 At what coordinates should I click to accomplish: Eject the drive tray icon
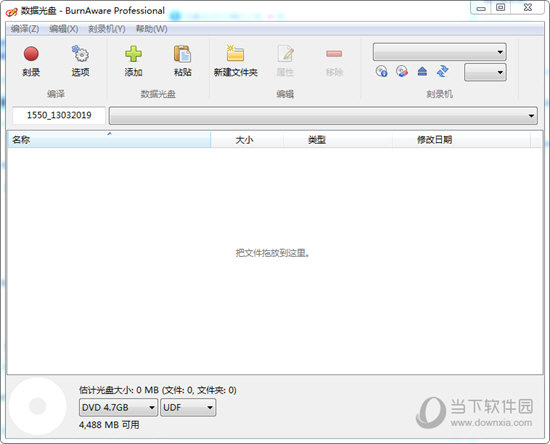point(422,72)
